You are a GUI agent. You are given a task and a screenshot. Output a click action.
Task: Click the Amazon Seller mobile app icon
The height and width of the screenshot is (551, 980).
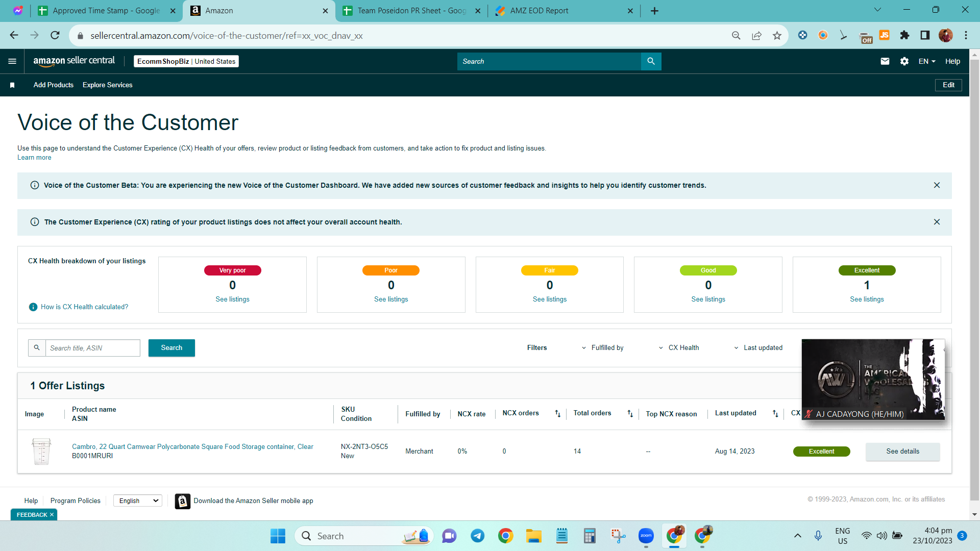[182, 501]
